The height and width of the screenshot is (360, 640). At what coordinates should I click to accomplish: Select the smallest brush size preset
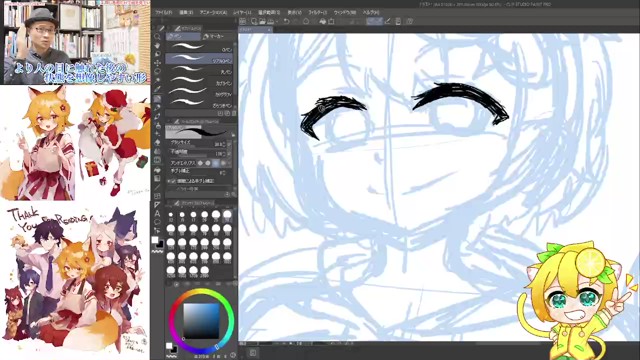(x=171, y=216)
